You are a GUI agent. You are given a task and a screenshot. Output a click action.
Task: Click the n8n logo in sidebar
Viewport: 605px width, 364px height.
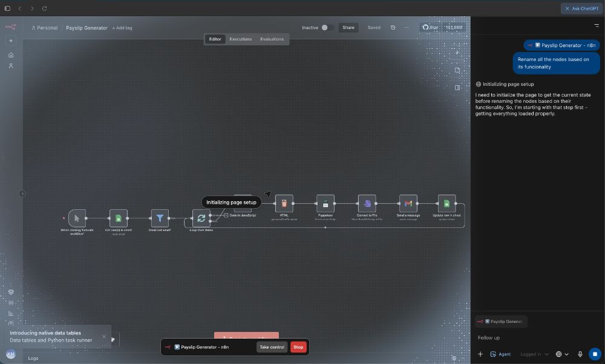[11, 27]
